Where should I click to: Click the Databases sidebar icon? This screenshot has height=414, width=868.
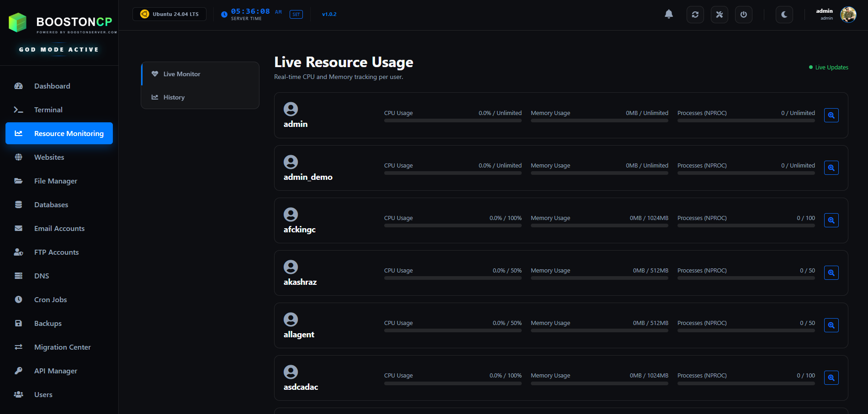pyautogui.click(x=18, y=204)
